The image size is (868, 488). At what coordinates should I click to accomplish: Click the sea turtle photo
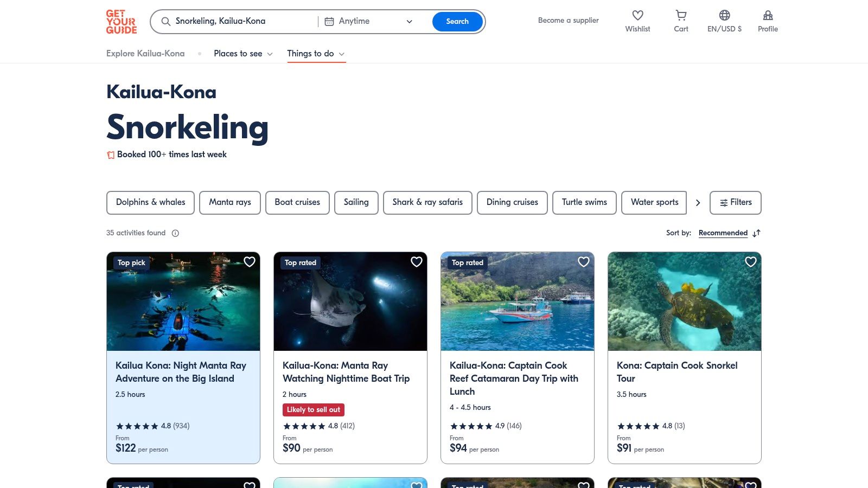(x=685, y=301)
